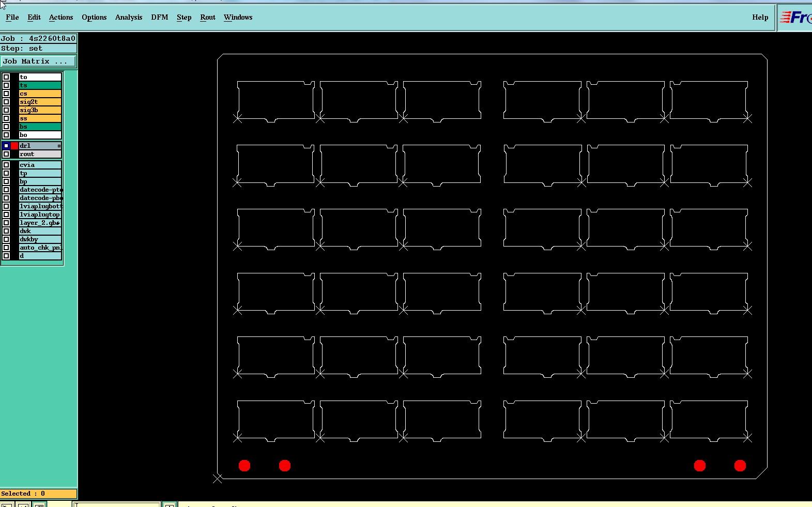Image resolution: width=812 pixels, height=507 pixels.
Task: Open the Step menu
Action: point(184,17)
